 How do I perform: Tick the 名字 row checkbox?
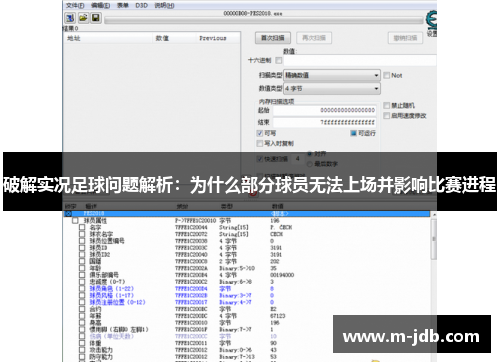coord(82,227)
